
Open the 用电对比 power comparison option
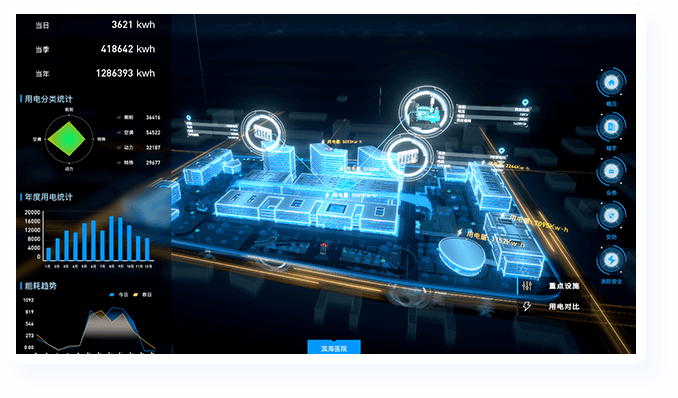click(x=564, y=307)
